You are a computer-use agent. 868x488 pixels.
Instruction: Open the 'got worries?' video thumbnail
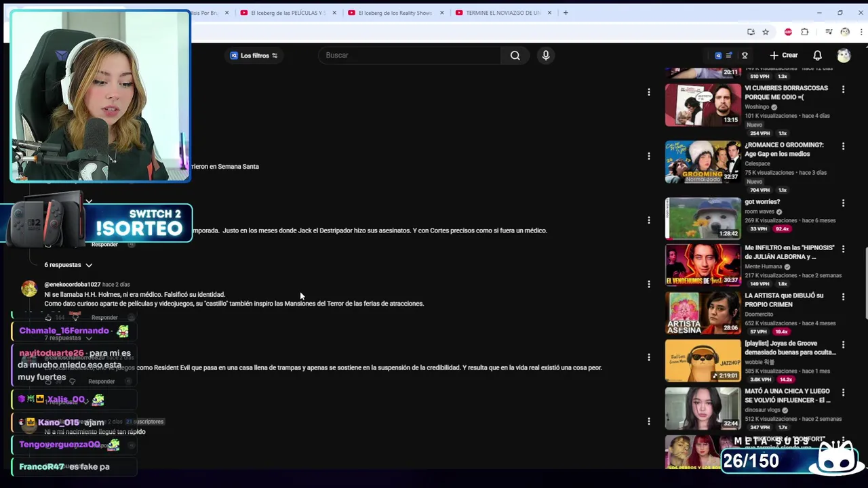tap(703, 218)
